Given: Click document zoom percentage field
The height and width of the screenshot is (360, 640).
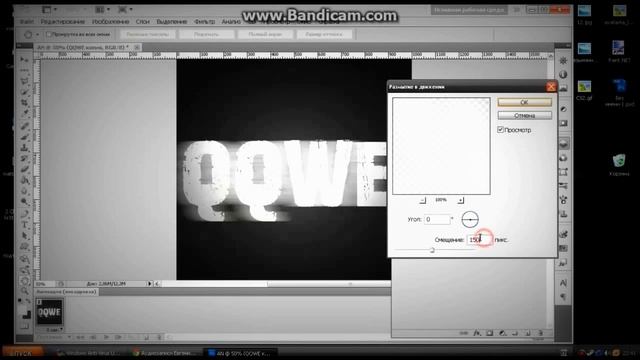Looking at the screenshot, I should click(45, 283).
